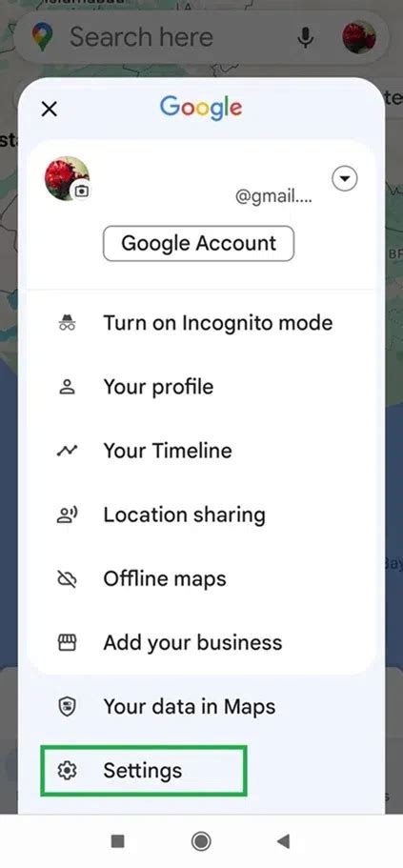Open the Google Maps logo pin
The image size is (403, 868).
point(42,38)
